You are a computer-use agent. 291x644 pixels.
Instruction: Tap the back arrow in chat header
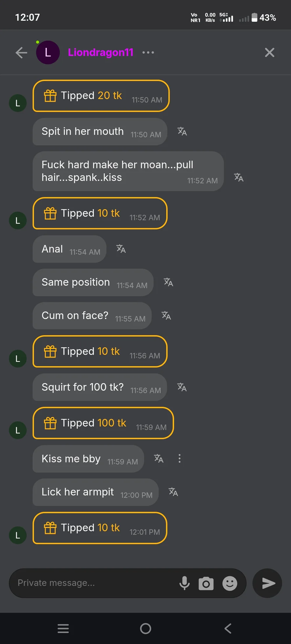click(21, 53)
